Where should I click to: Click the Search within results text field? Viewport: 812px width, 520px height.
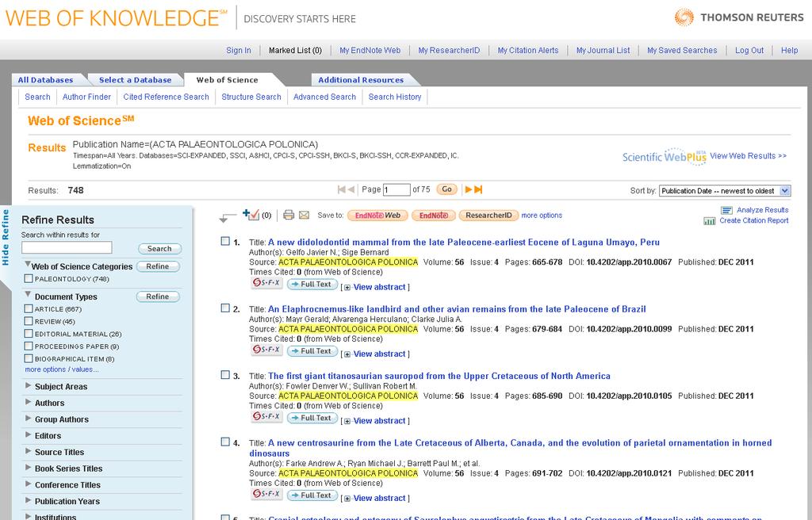click(x=67, y=247)
